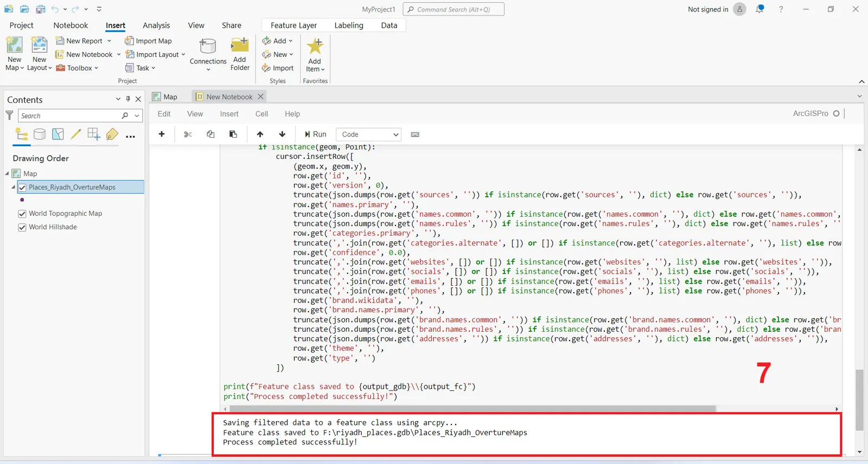This screenshot has width=868, height=464.
Task: Select List By Editing pencil icon
Action: (x=75, y=134)
